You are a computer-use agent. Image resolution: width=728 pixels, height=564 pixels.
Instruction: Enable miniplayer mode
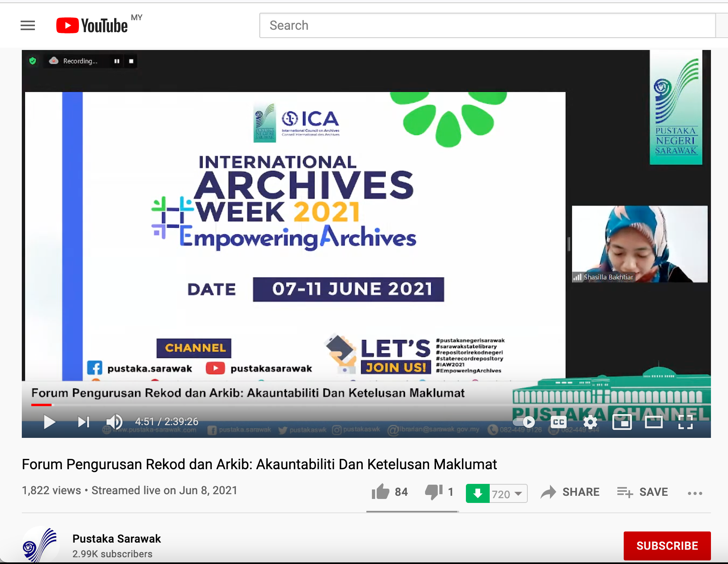[622, 422]
